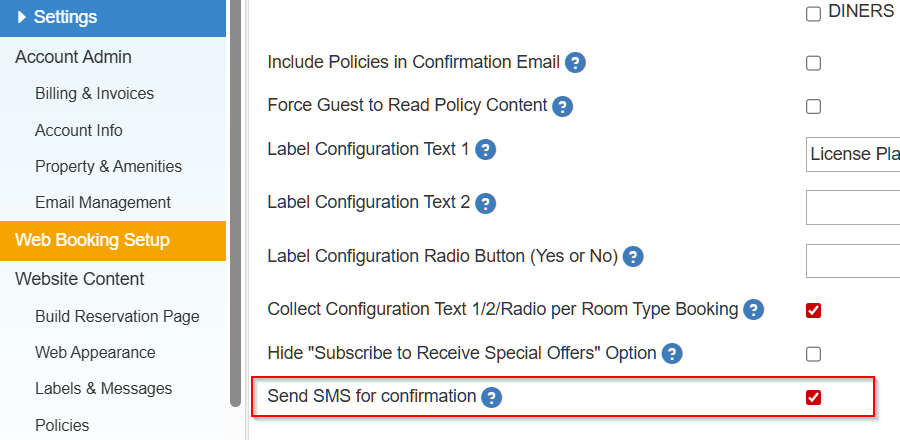Click the sidebar vertical scrollbar
This screenshot has height=440, width=900.
pyautogui.click(x=235, y=200)
